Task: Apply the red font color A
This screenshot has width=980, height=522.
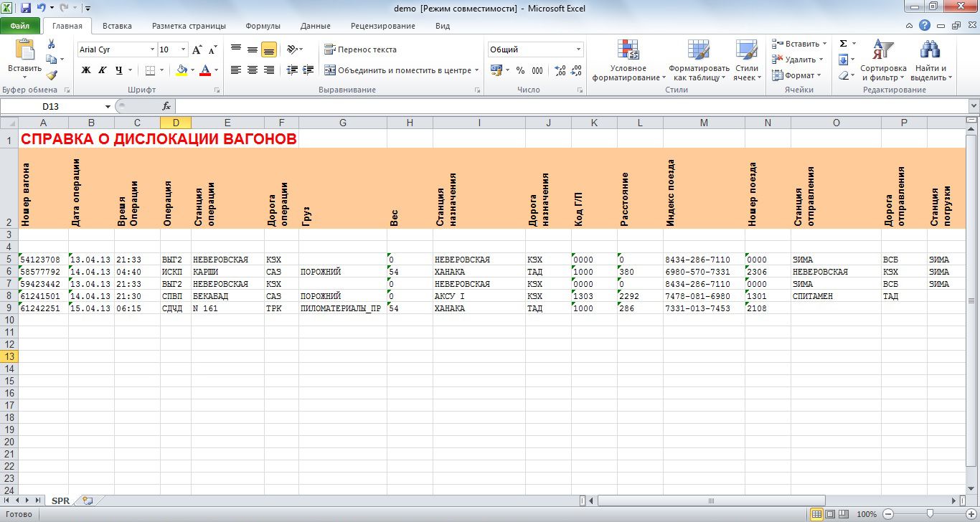Action: tap(206, 70)
